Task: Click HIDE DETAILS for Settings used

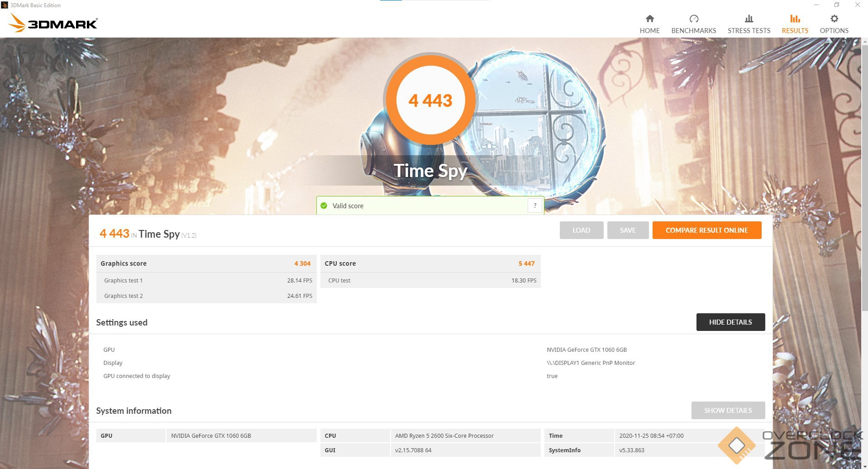Action: click(730, 322)
